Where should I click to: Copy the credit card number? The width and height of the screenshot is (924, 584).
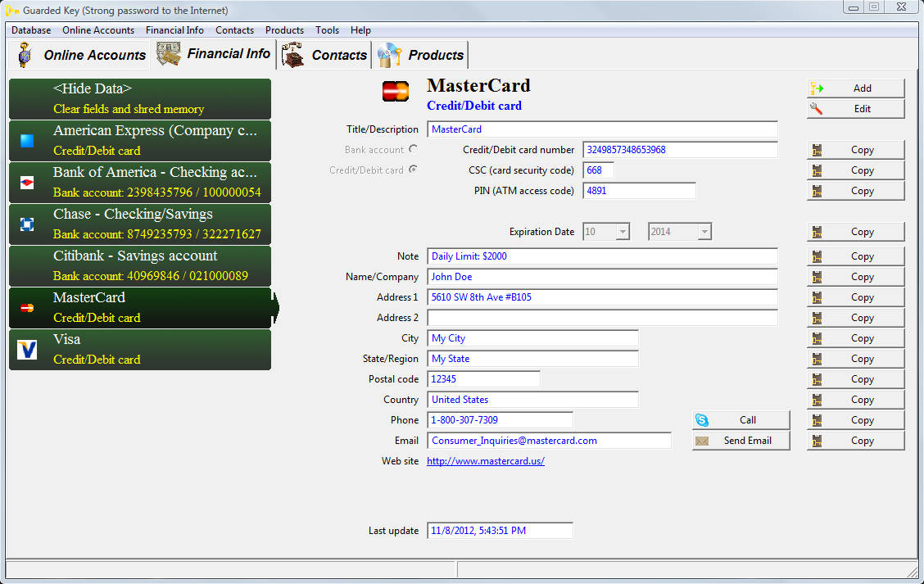856,150
